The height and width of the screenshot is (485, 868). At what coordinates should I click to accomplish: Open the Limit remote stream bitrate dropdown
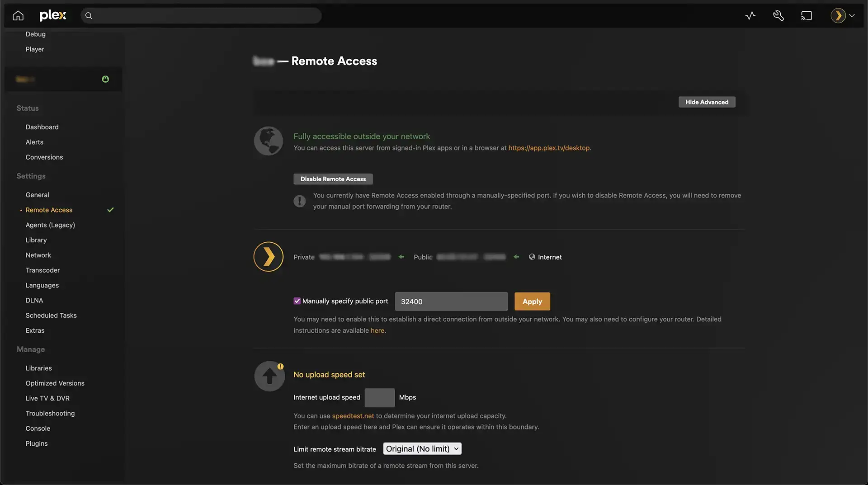pos(422,448)
